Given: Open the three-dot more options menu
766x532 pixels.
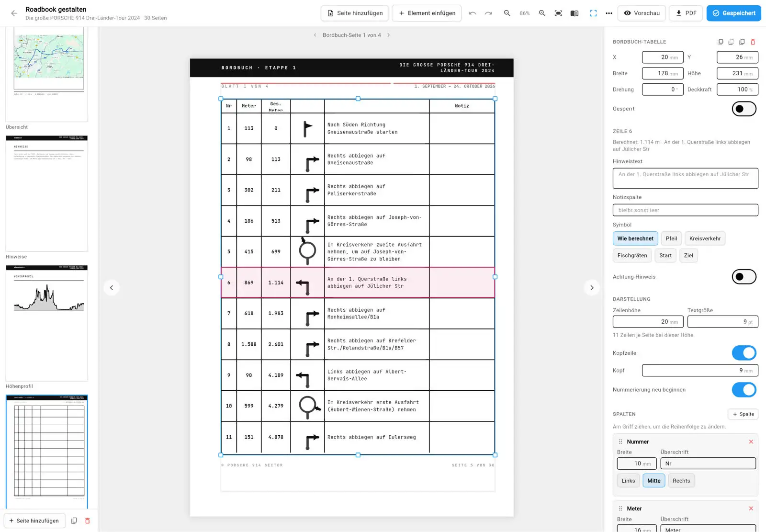Looking at the screenshot, I should (x=609, y=13).
